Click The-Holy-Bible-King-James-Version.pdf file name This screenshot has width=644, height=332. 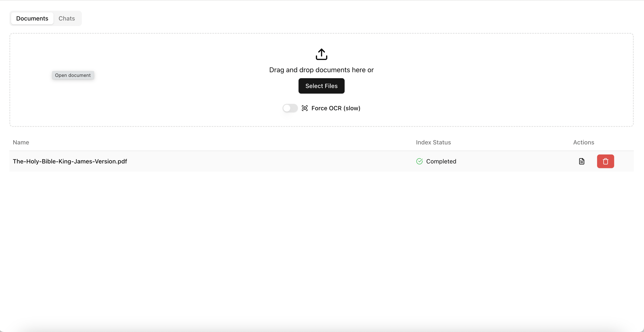[x=70, y=161]
